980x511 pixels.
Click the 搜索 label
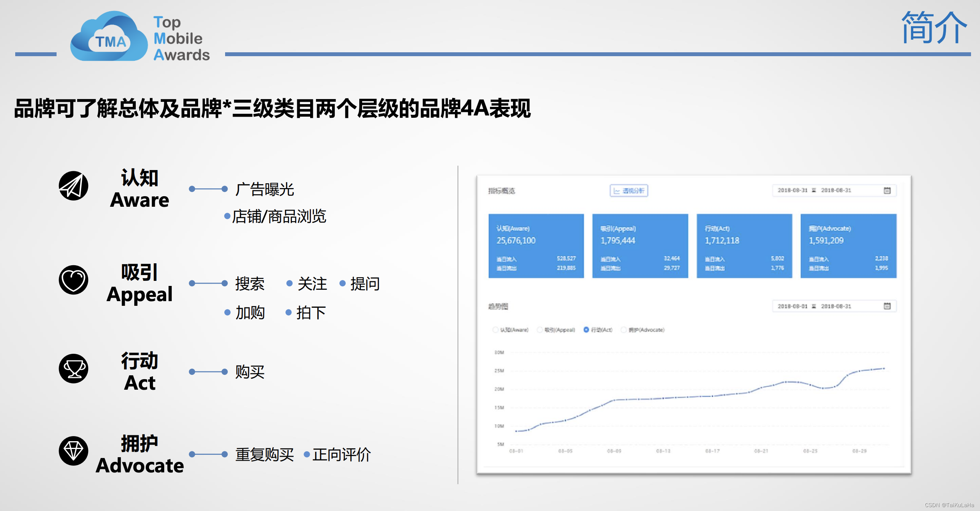pyautogui.click(x=250, y=284)
